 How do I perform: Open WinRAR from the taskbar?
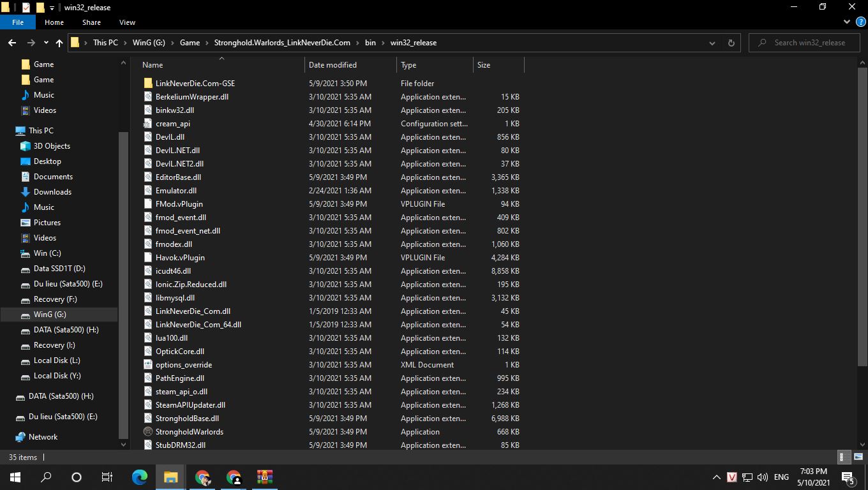[x=264, y=477]
